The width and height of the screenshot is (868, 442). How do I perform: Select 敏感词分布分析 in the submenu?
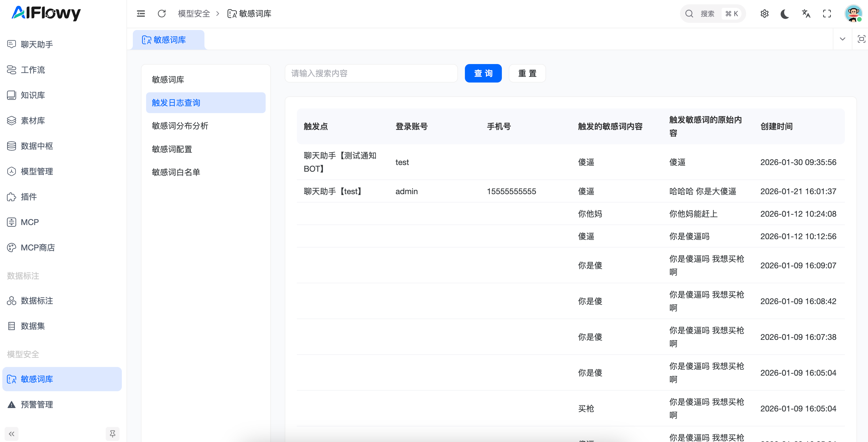tap(180, 126)
